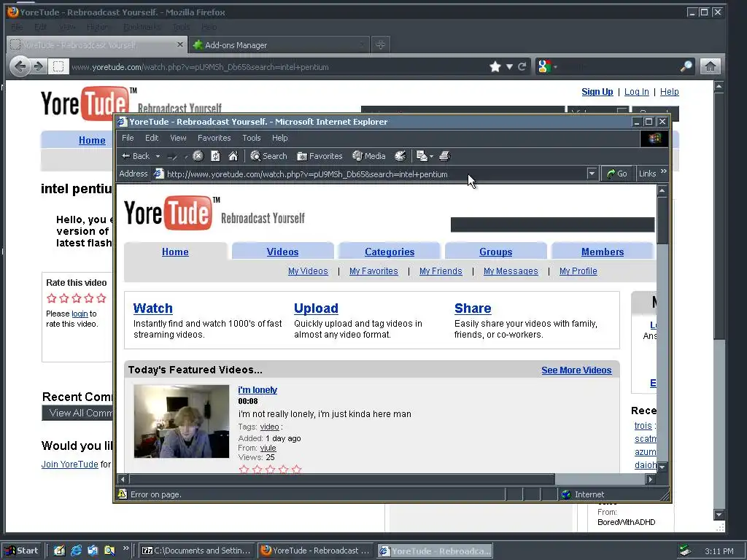The height and width of the screenshot is (560, 747).
Task: Open the Favorites menu in Internet Explorer
Action: point(214,138)
